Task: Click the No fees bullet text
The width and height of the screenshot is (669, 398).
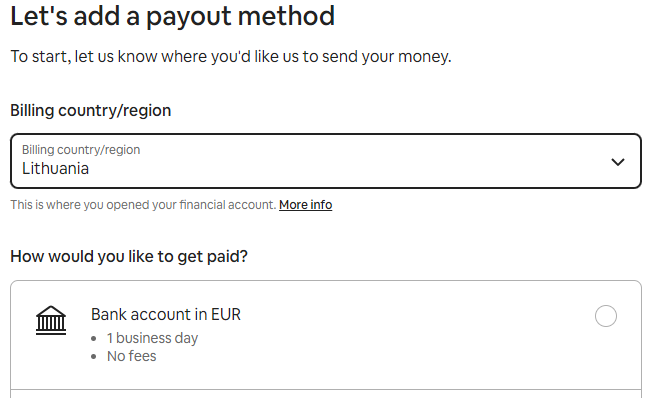Action: click(131, 356)
